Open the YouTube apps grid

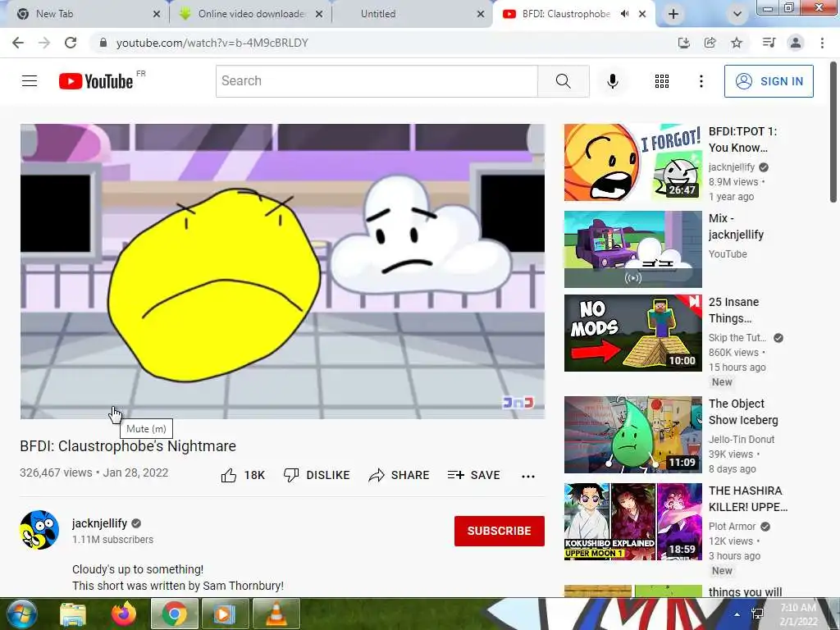[x=662, y=81]
